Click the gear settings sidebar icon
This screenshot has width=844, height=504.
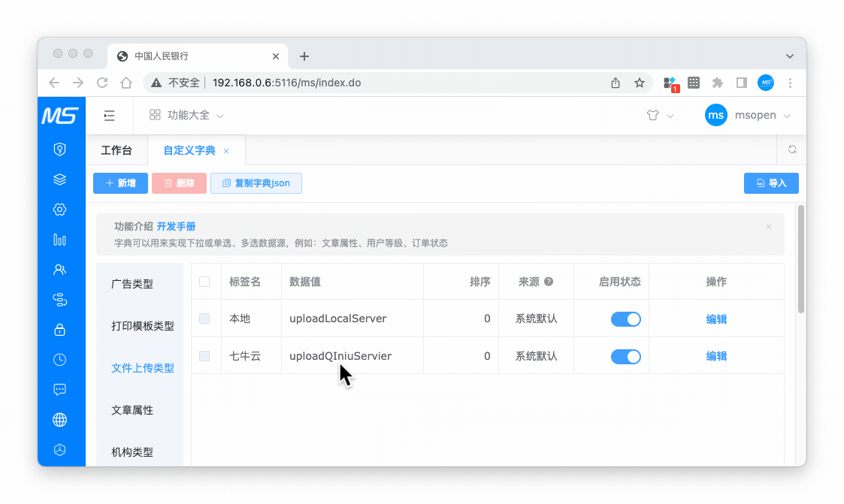(60, 210)
